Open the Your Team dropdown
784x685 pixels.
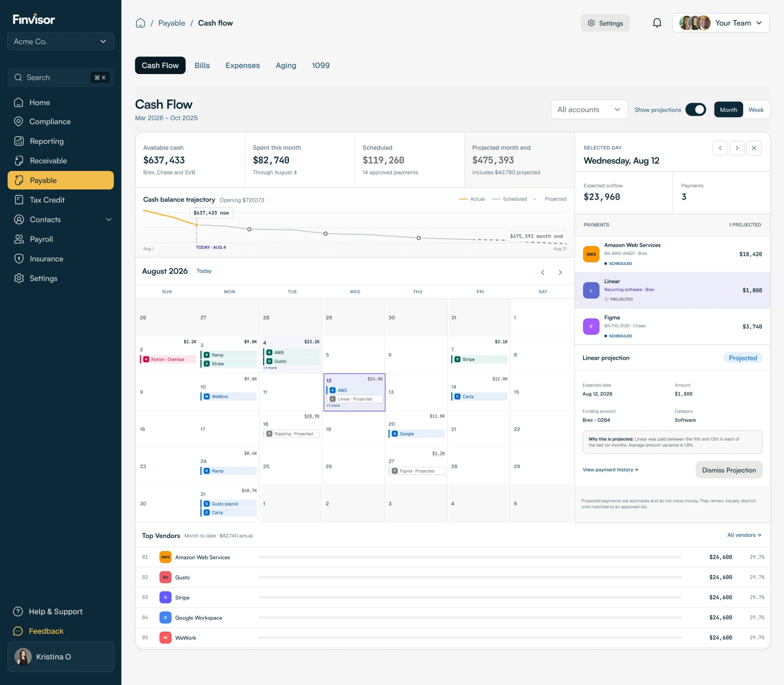coord(721,23)
